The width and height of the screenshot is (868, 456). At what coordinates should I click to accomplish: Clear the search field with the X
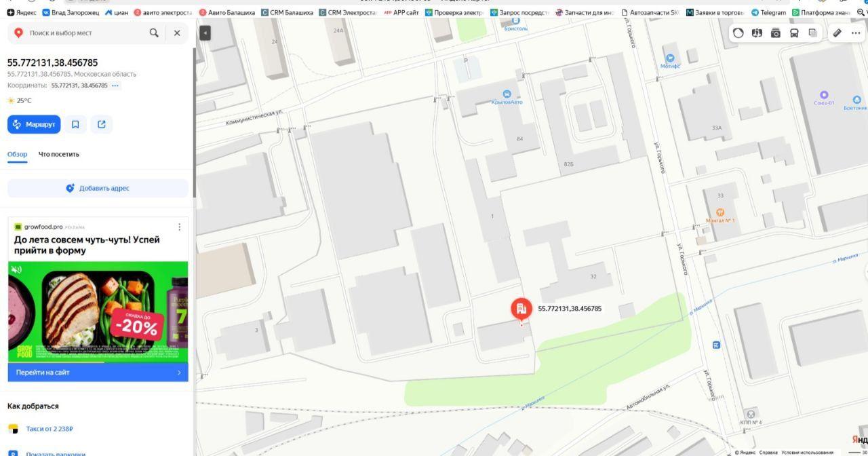(x=177, y=33)
